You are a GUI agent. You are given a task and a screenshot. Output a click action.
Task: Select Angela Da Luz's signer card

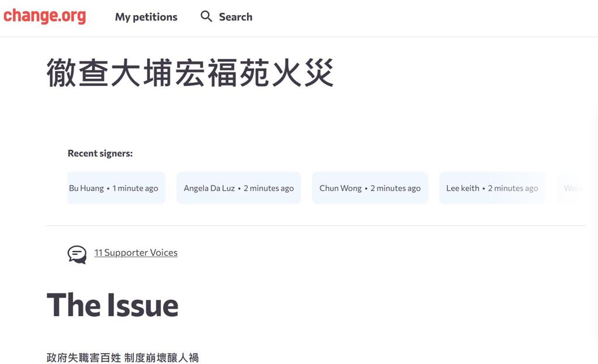tap(238, 188)
